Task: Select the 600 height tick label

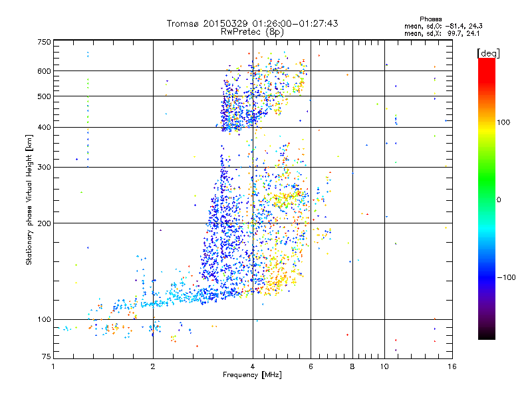Action: tap(44, 71)
